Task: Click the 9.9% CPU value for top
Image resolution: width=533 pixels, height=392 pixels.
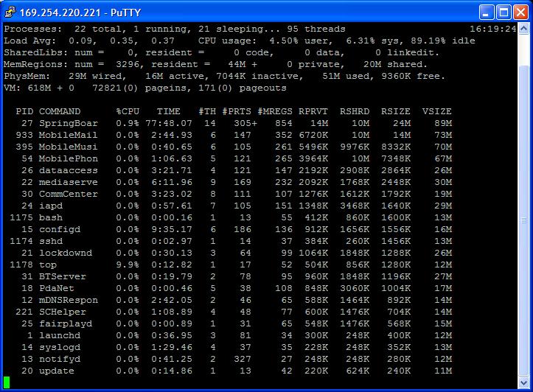Action: (x=128, y=265)
